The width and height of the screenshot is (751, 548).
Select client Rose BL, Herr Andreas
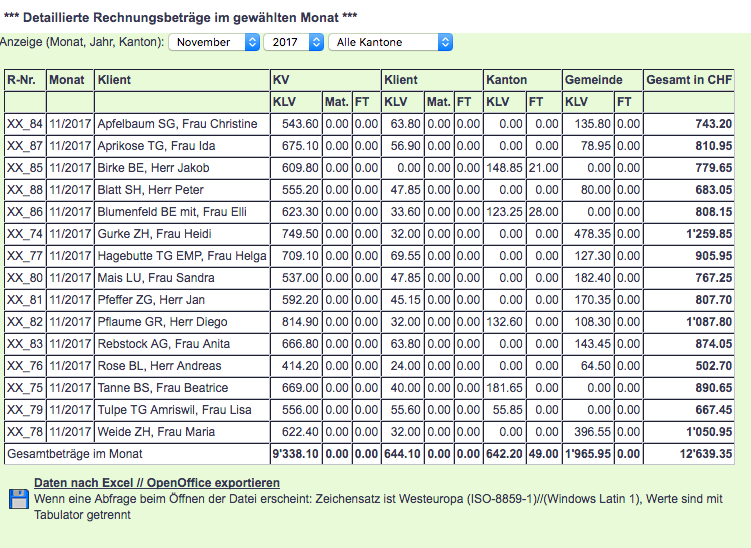tap(160, 366)
